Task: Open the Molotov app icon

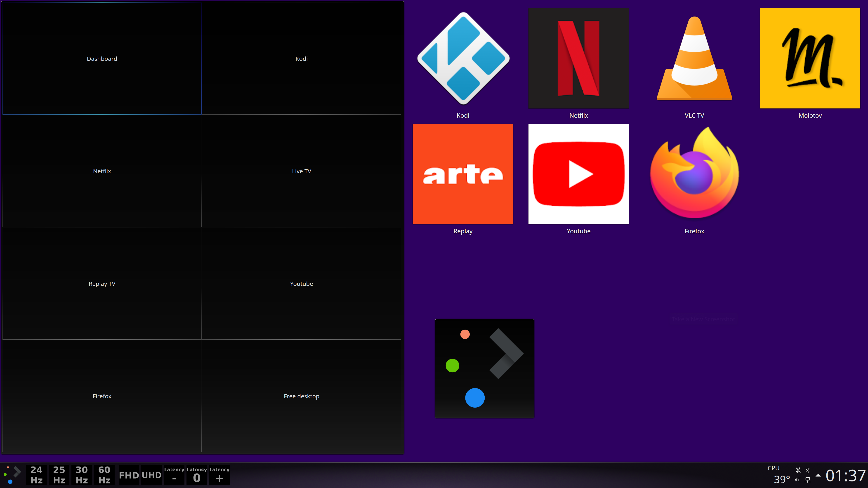Action: coord(810,58)
